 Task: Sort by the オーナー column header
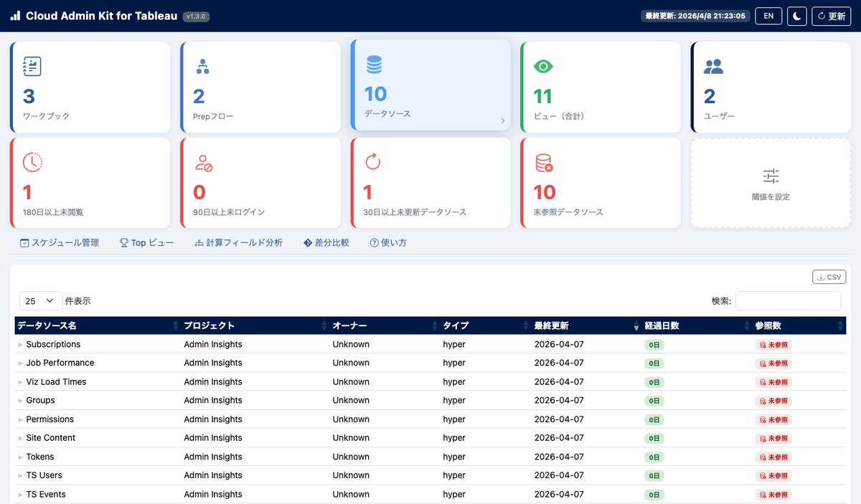tap(385, 325)
